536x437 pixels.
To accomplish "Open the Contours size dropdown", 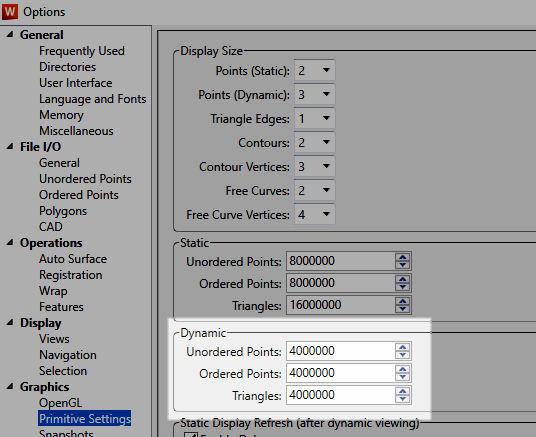I will [x=314, y=142].
